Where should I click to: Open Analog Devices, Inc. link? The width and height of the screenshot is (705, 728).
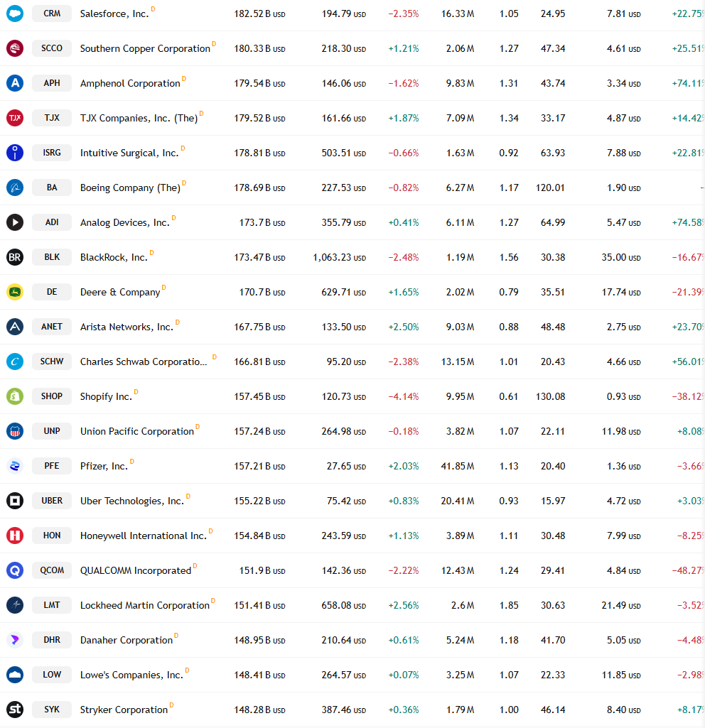point(124,223)
